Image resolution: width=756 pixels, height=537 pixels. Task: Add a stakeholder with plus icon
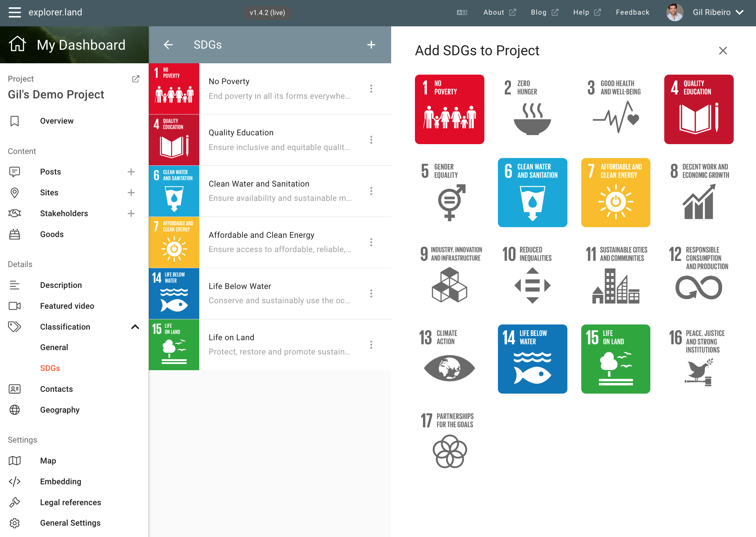[x=131, y=214]
